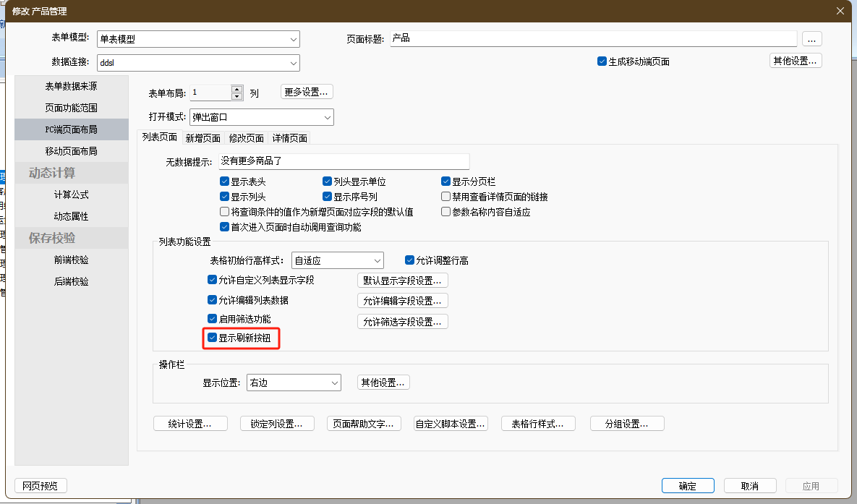
Task: Switch to the 详情页面 tab
Action: 289,138
